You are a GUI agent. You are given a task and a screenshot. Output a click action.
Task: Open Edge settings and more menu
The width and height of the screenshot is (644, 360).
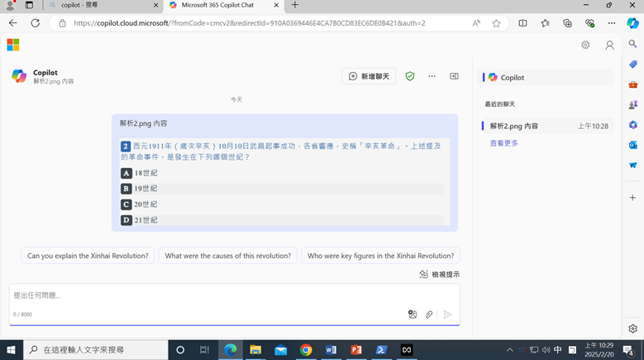[612, 23]
